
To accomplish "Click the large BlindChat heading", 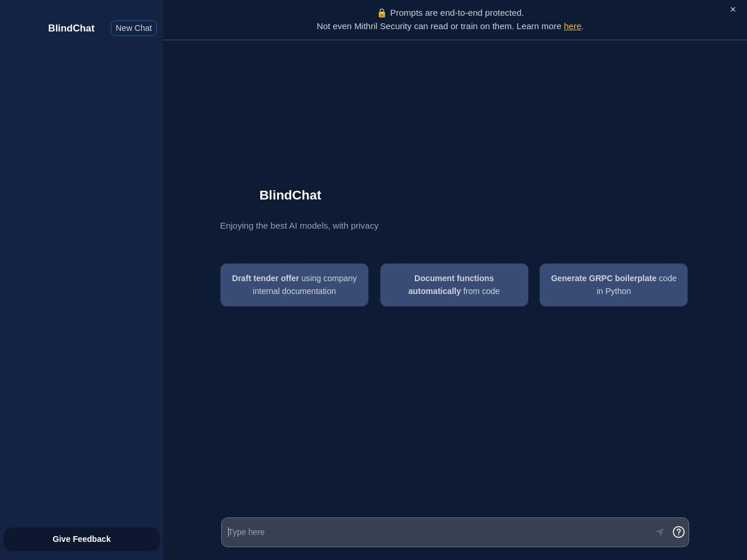I will pos(290,195).
